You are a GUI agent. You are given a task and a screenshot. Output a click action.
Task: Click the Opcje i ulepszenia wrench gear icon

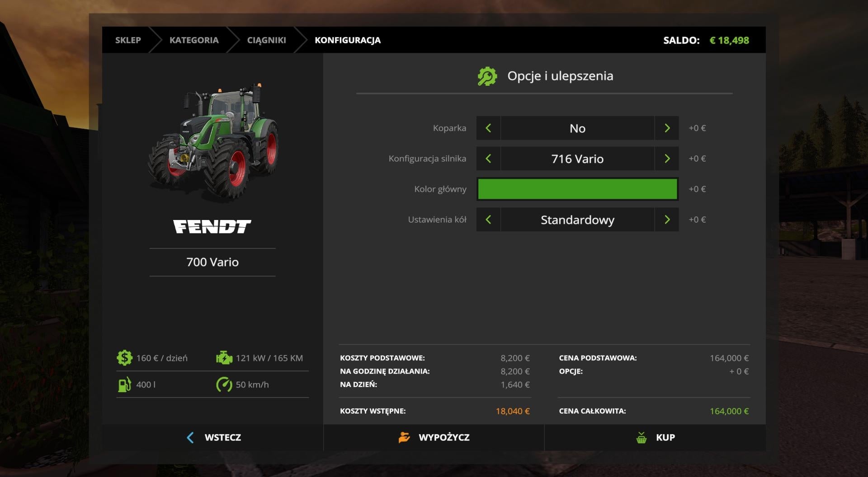pyautogui.click(x=487, y=76)
